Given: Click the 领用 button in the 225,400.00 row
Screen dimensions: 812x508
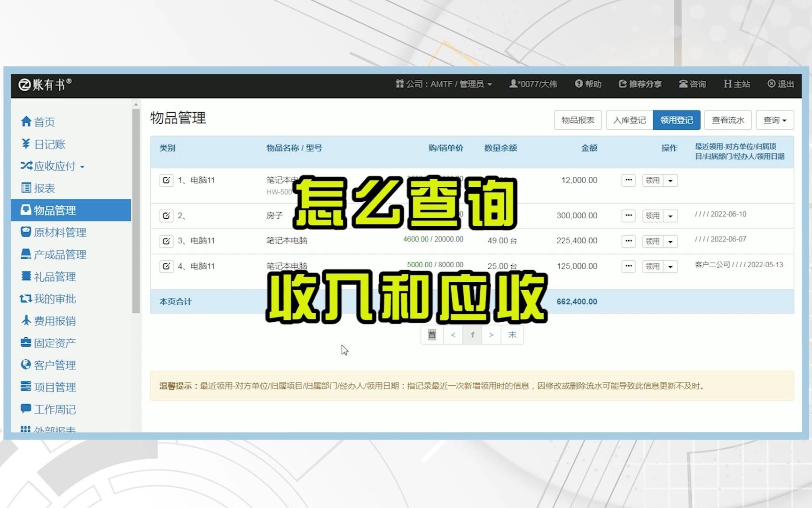Looking at the screenshot, I should click(653, 242).
